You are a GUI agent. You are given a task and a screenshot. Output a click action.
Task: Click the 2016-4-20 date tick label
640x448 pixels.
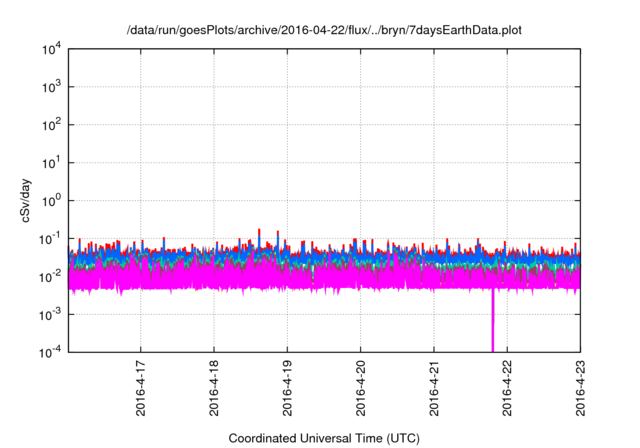360,388
